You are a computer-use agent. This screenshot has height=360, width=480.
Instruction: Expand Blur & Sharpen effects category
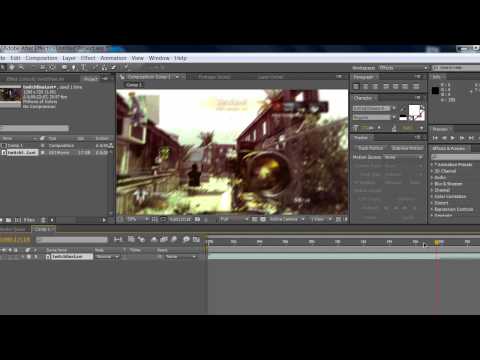tap(432, 184)
